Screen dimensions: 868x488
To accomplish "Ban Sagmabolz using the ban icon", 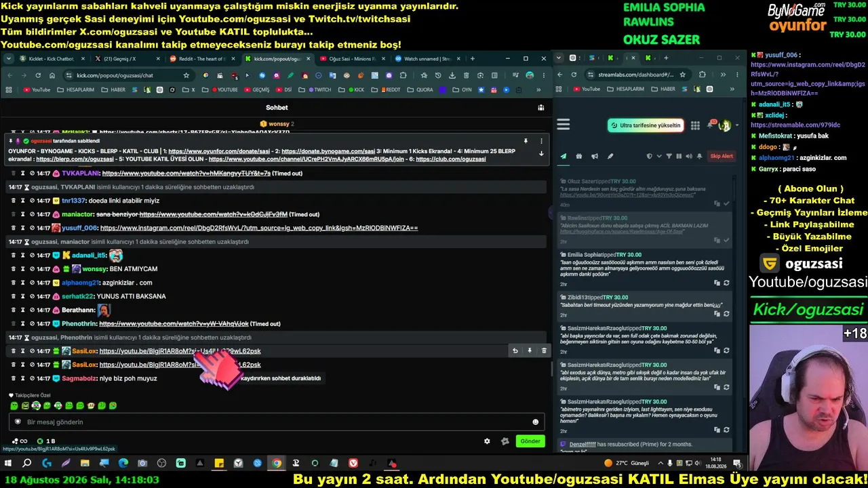I will click(x=32, y=378).
